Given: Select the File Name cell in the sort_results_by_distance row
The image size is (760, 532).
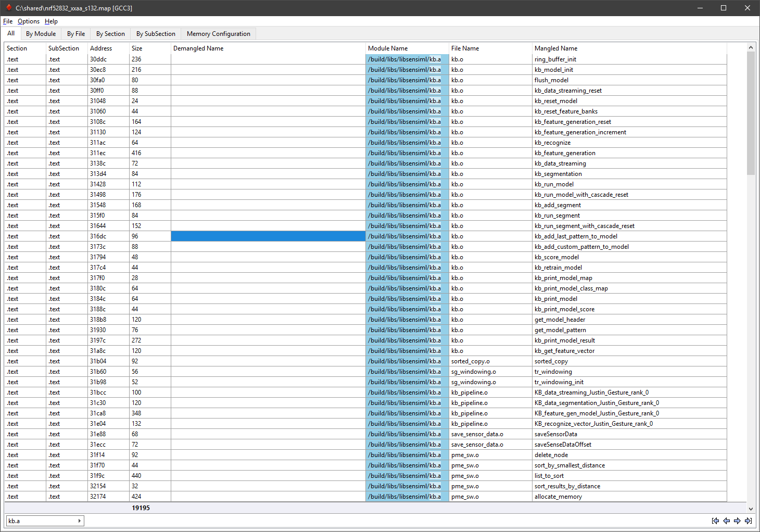Looking at the screenshot, I should point(490,486).
